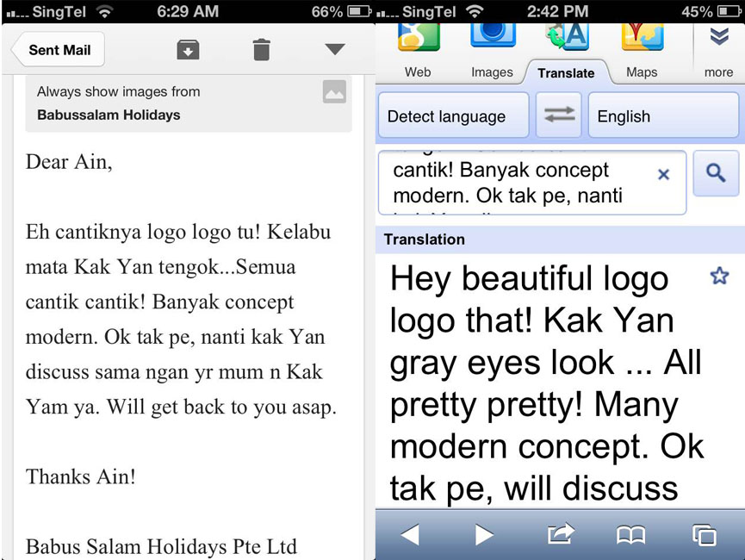745x560 pixels.
Task: Tap the magnifier search button
Action: (716, 173)
